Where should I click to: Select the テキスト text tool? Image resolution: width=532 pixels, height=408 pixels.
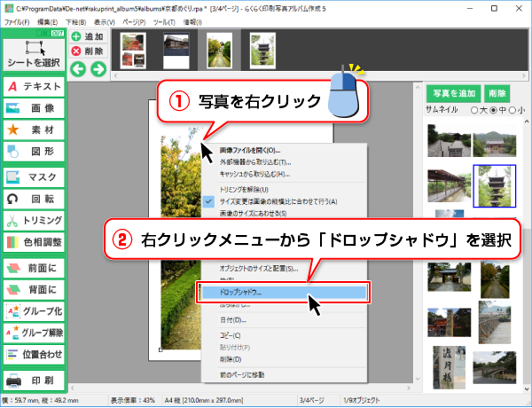click(33, 86)
